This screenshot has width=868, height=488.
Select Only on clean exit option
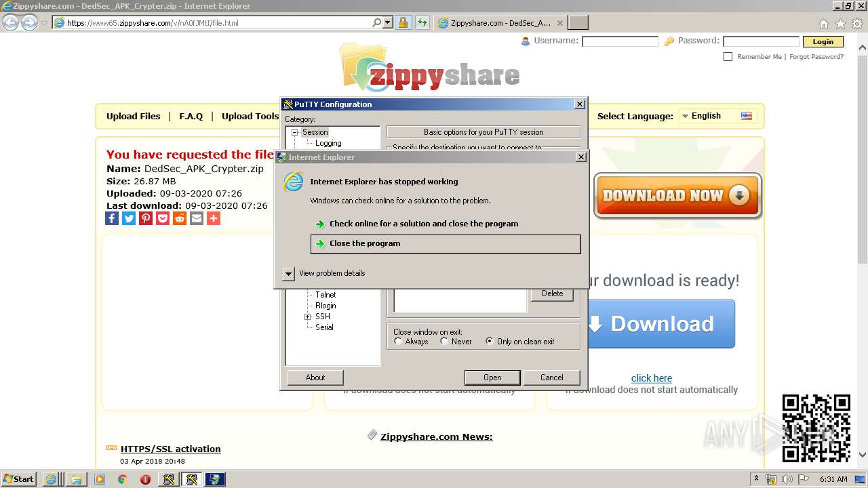(490, 342)
